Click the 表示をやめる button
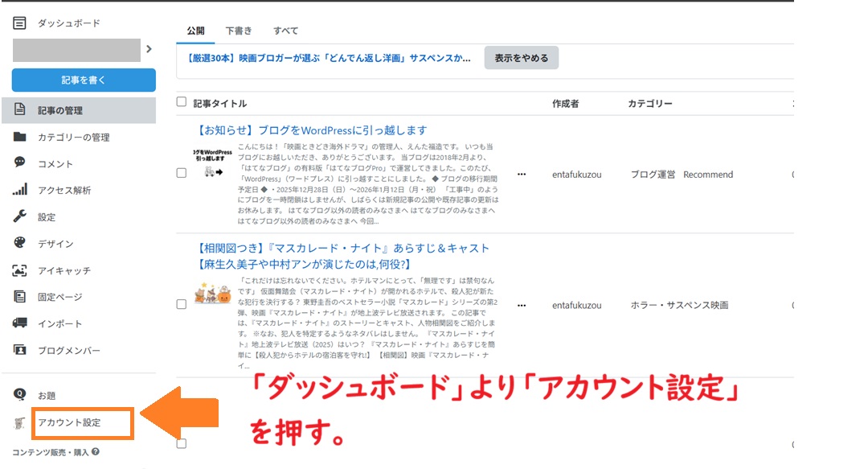The image size is (868, 469). [x=521, y=58]
